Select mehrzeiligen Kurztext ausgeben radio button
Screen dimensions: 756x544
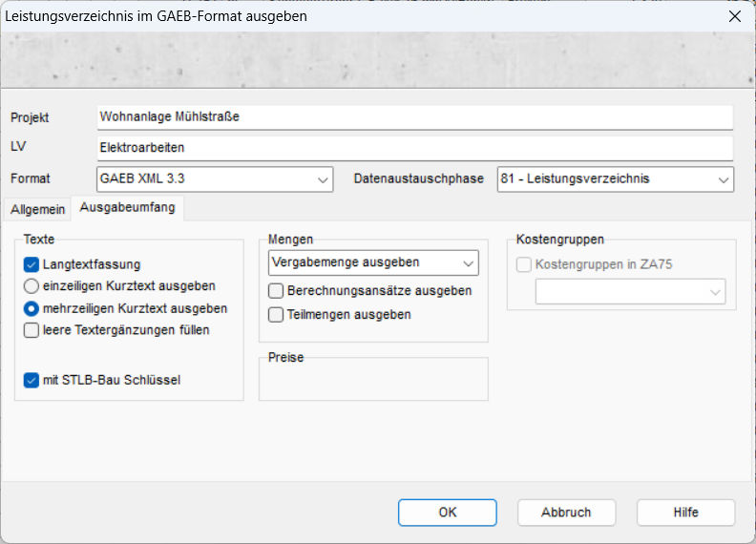31,308
